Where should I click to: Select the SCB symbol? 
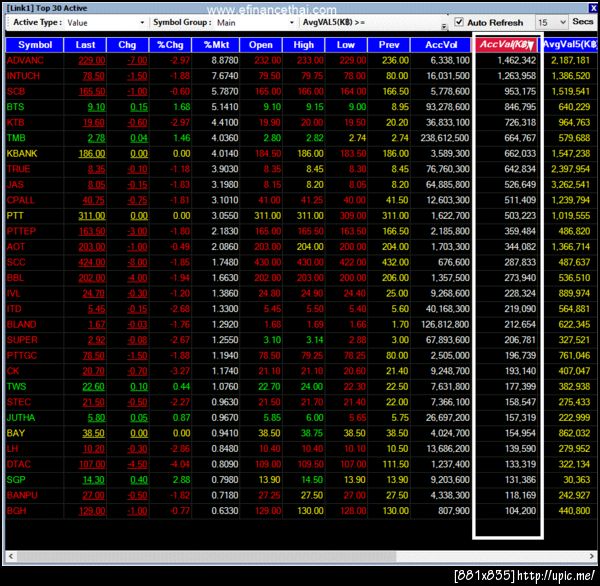point(16,91)
